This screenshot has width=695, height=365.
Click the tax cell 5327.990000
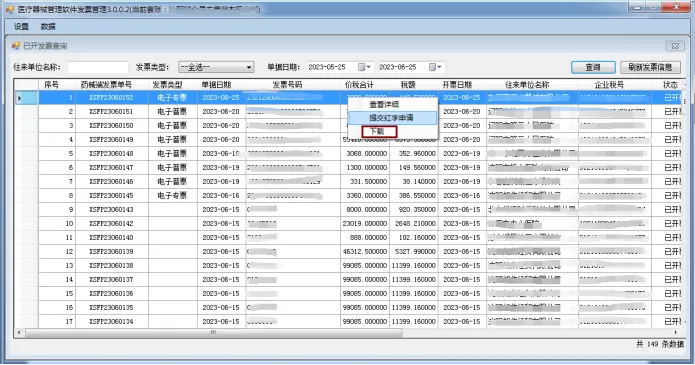pyautogui.click(x=414, y=251)
